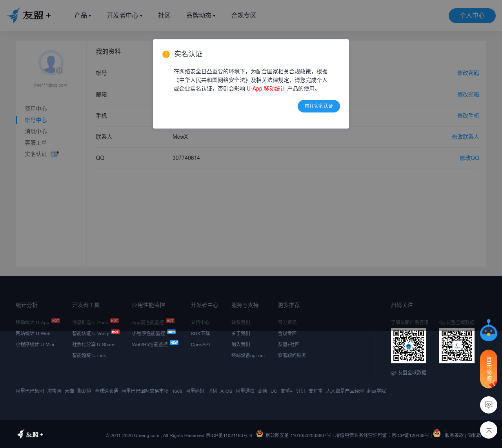Viewport: 502px width, 448px height.
Task: Click the back-to-top arrow button
Action: [x=489, y=430]
